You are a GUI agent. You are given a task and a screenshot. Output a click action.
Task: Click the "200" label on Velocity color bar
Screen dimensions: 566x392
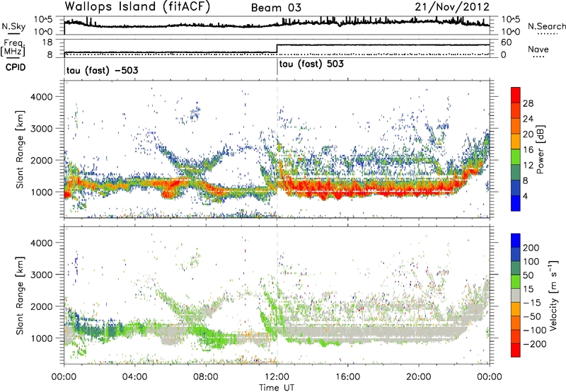(531, 248)
